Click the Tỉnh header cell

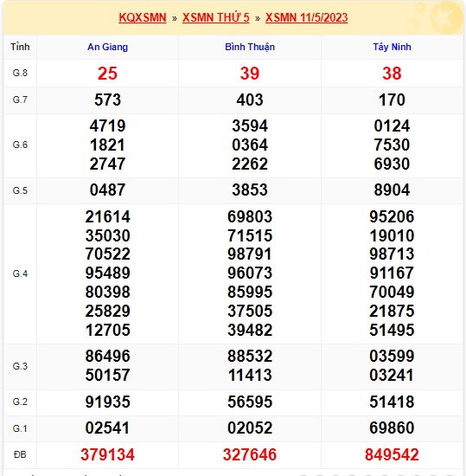coord(20,47)
